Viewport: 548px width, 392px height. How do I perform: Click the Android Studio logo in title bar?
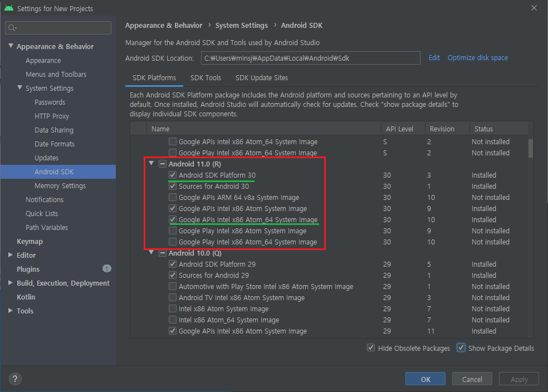9,8
